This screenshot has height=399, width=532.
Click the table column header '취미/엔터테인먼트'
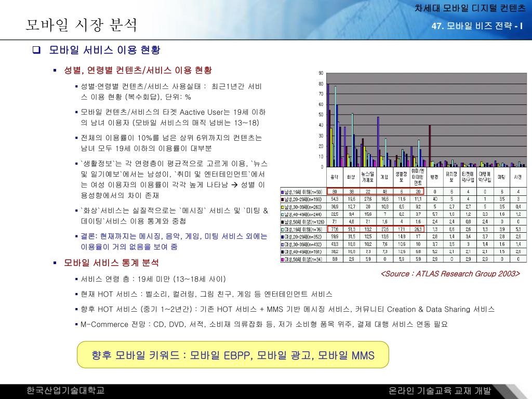[418, 177]
